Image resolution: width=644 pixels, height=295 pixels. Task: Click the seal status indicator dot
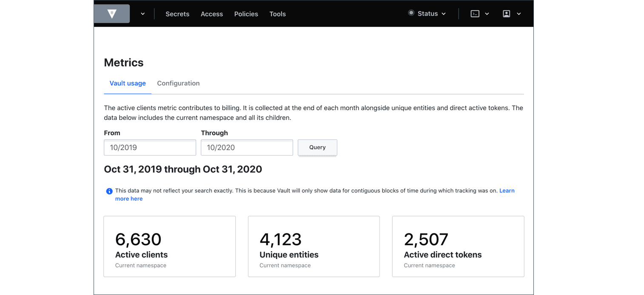pos(411,13)
